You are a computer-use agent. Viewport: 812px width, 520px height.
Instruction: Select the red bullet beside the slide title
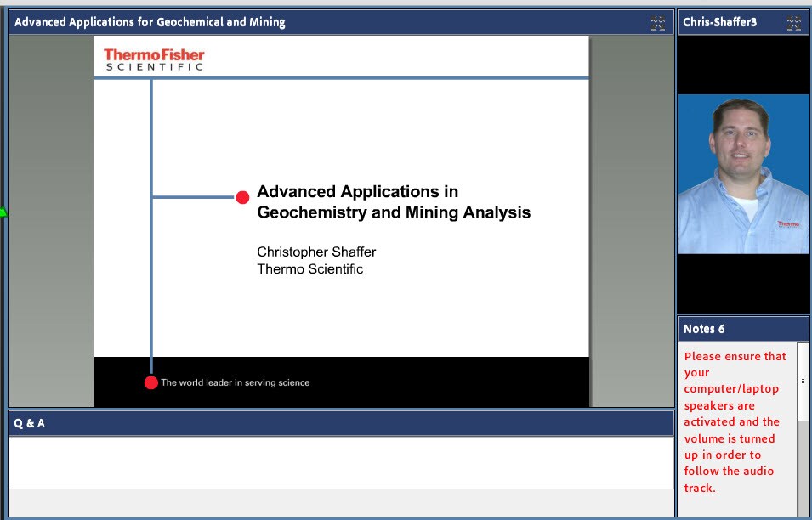[242, 197]
